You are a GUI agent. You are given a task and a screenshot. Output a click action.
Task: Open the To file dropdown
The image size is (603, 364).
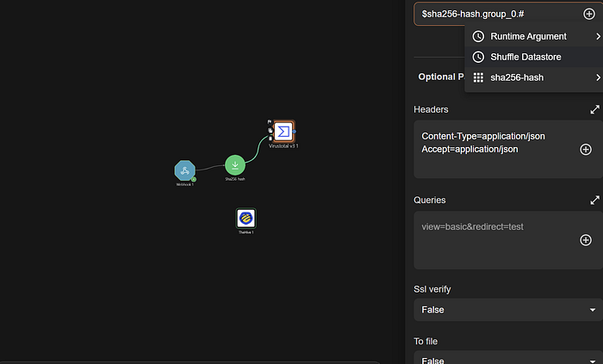pos(508,357)
